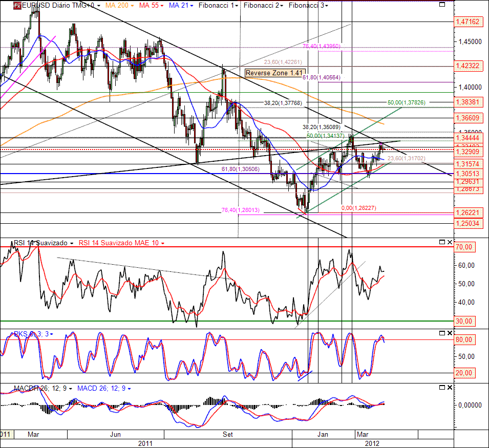This screenshot has width=489, height=448.
Task: Maximize the MACD indicator panel
Action: pyautogui.click(x=442, y=387)
